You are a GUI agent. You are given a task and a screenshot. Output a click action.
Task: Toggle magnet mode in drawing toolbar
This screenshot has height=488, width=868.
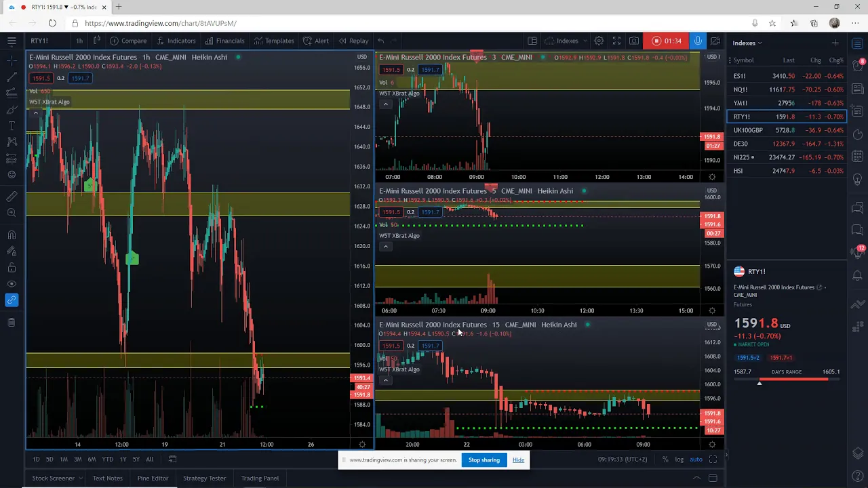(x=12, y=235)
